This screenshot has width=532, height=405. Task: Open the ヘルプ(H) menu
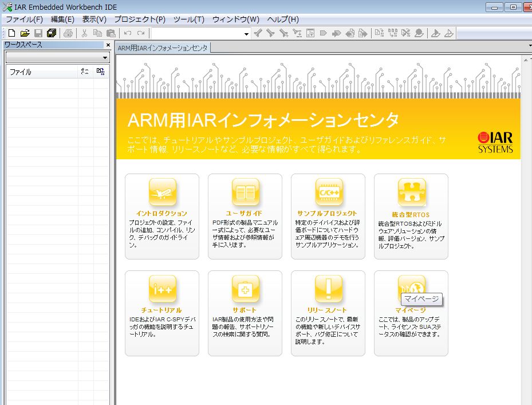pos(283,19)
